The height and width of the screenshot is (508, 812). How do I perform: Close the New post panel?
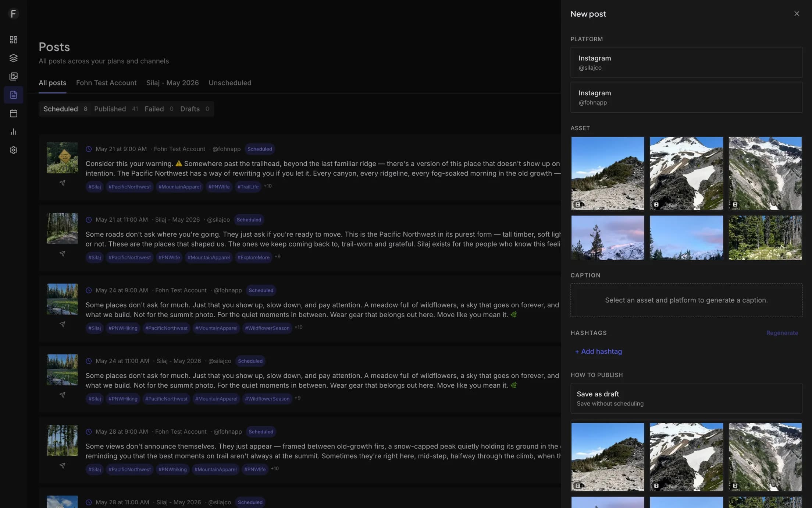click(797, 14)
